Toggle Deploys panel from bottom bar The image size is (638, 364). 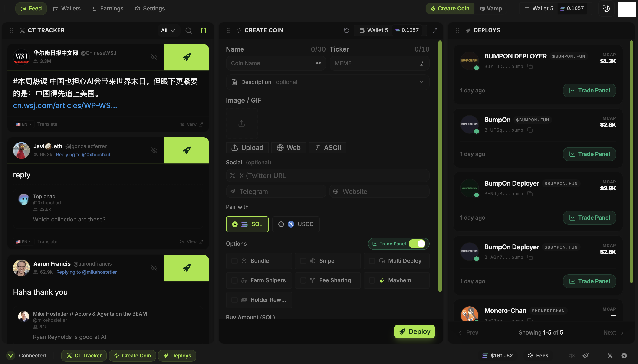click(x=177, y=355)
